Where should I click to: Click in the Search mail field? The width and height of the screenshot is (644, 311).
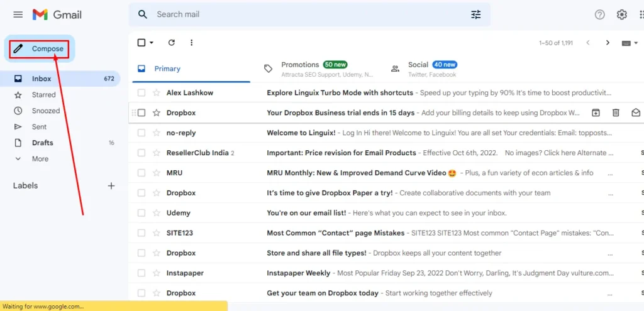(309, 14)
